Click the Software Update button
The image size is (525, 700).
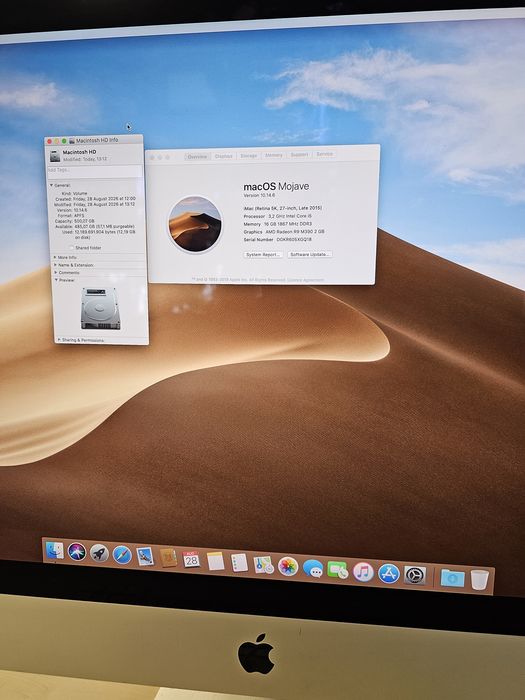[310, 254]
